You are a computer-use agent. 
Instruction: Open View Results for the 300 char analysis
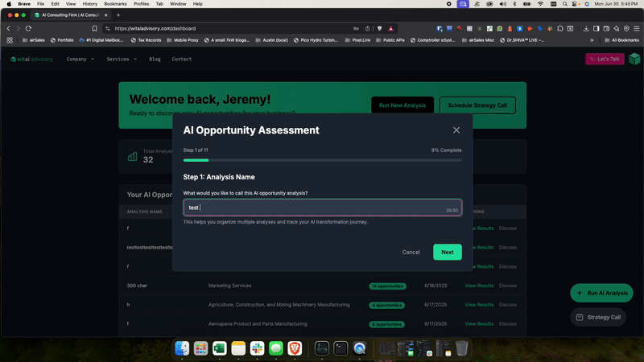click(479, 286)
